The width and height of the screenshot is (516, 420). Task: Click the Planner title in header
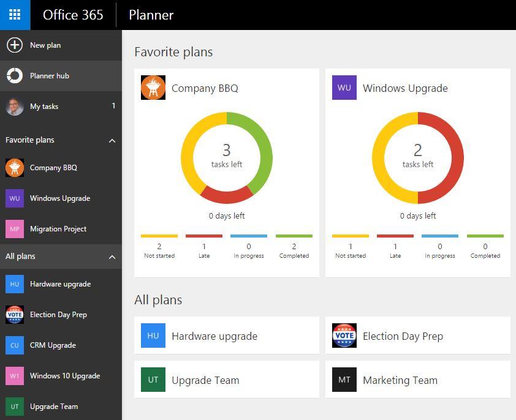coord(151,15)
